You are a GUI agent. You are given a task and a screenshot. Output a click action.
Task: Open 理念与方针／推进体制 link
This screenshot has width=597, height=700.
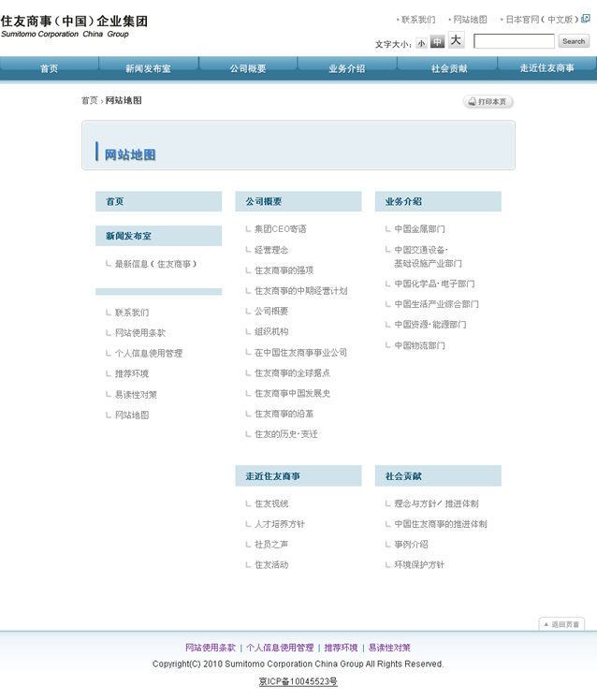click(436, 503)
